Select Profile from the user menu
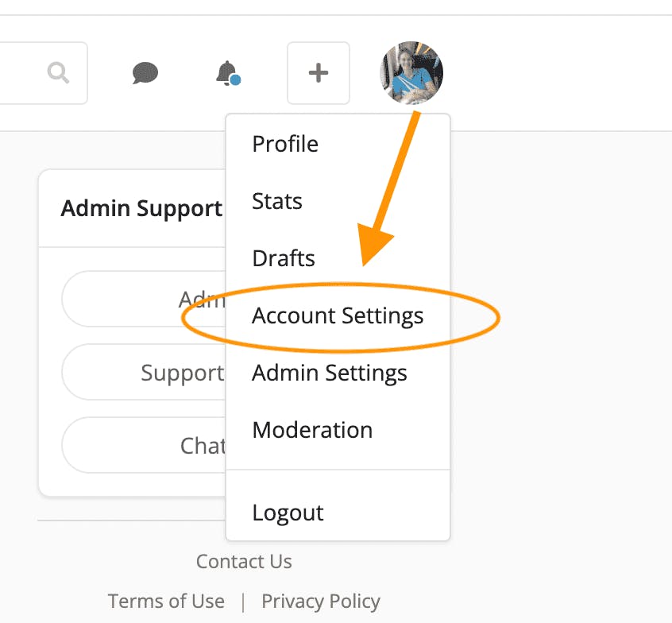This screenshot has width=672, height=623. pyautogui.click(x=285, y=144)
